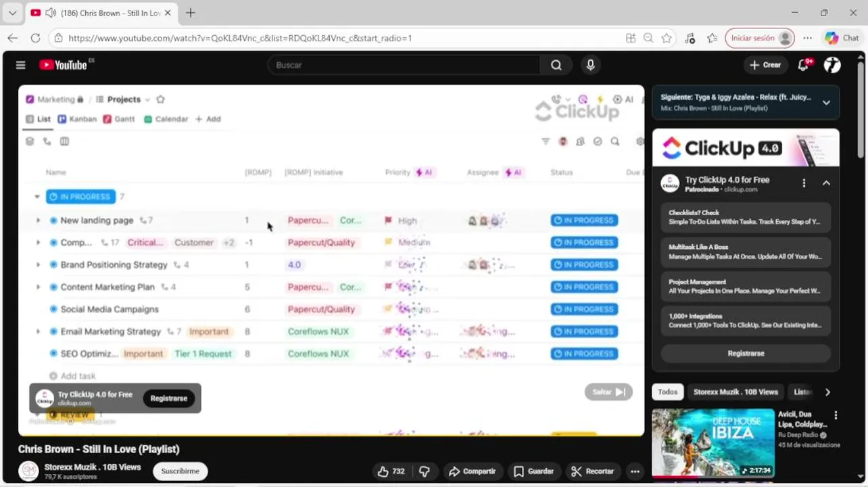868x487 pixels.
Task: View site information icon in address bar
Action: tap(59, 38)
